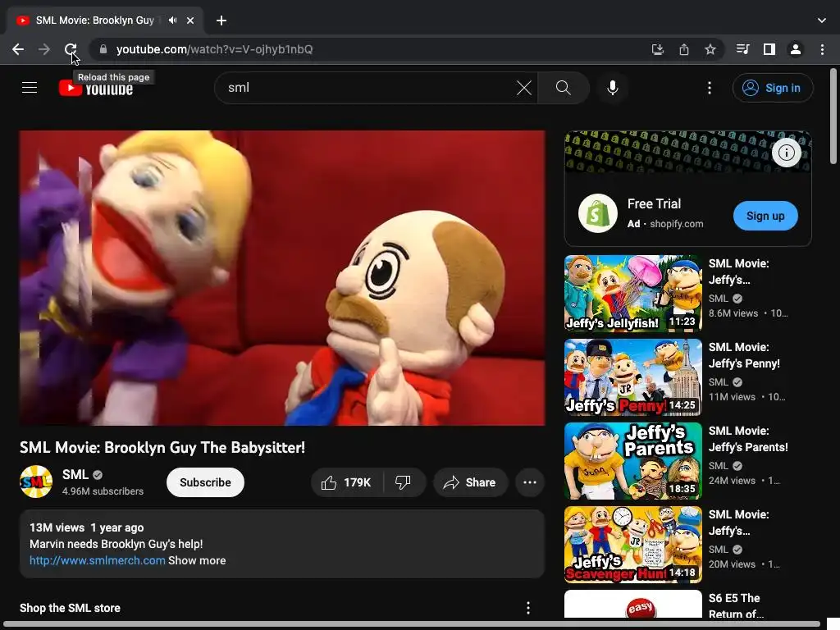Open Jeffy's Scavenger Hunt video thumbnail
Viewport: 840px width, 630px height.
632,545
